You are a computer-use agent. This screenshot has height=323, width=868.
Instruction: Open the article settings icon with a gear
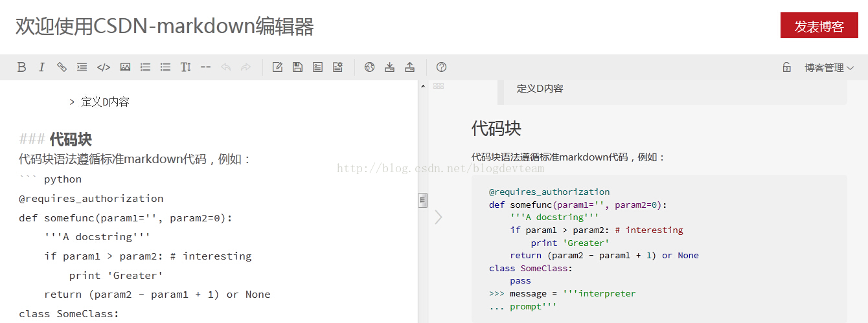(x=337, y=67)
